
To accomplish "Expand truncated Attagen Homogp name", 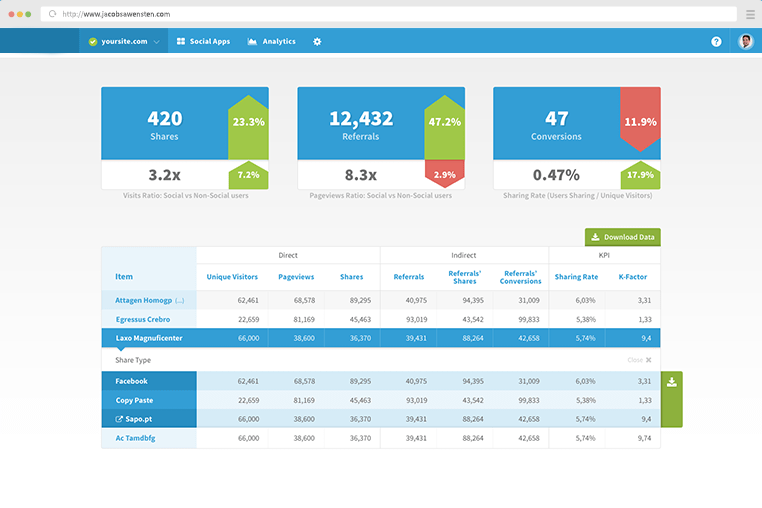I will point(180,300).
